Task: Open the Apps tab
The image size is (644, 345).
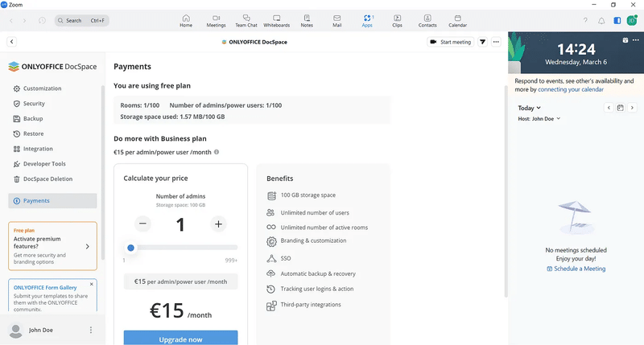Action: point(367,21)
